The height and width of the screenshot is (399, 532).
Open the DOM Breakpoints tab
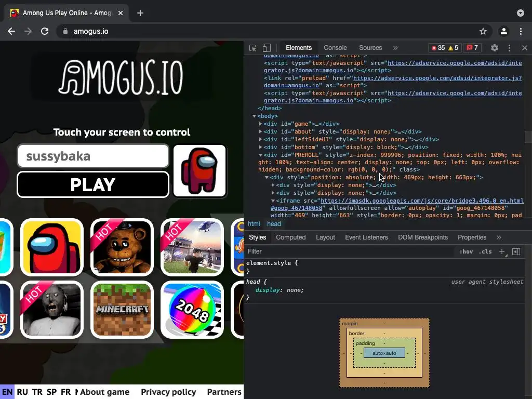pos(423,237)
